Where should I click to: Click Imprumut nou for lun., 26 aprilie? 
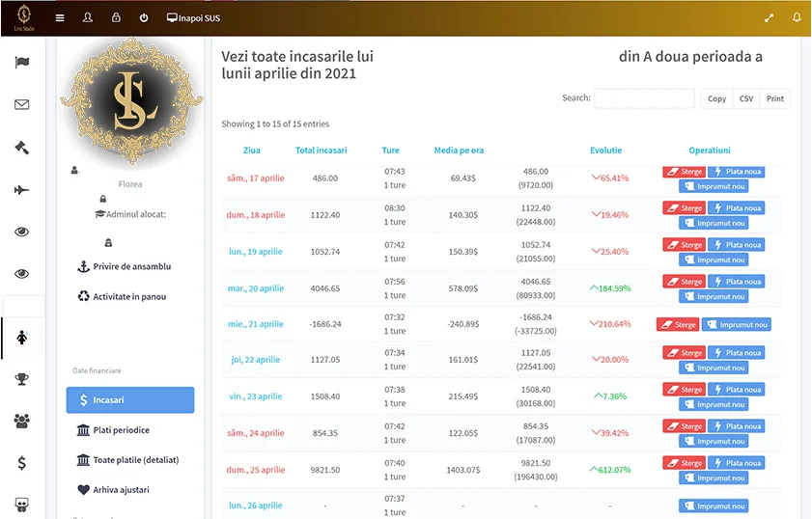coord(714,505)
